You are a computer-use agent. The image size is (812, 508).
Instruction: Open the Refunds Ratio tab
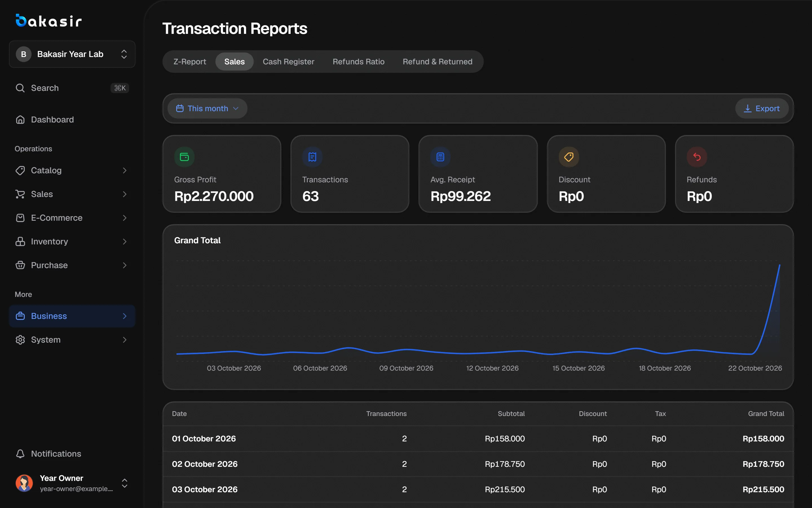pyautogui.click(x=358, y=62)
